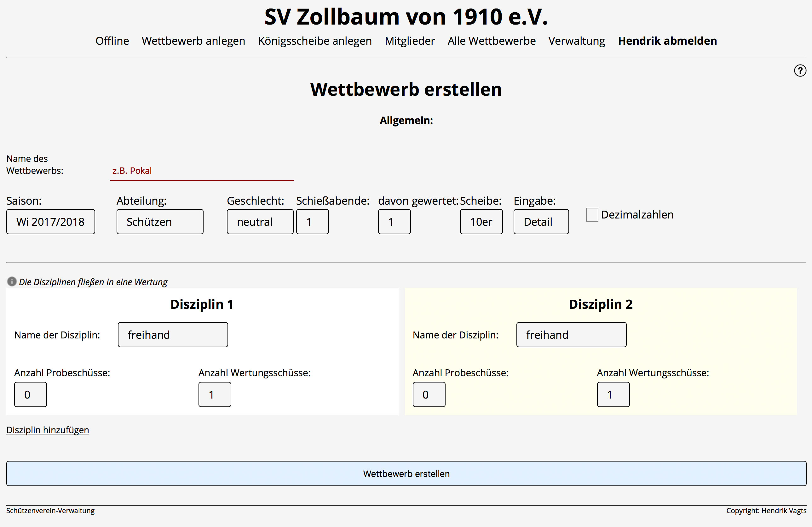The image size is (812, 527).
Task: Open Königsscheibe anlegen menu item
Action: tap(314, 41)
